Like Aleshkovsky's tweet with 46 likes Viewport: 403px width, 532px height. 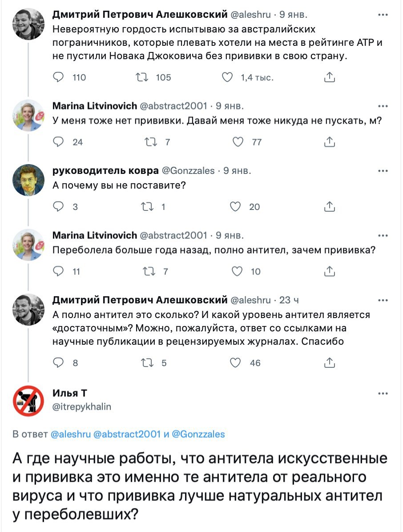pos(236,363)
